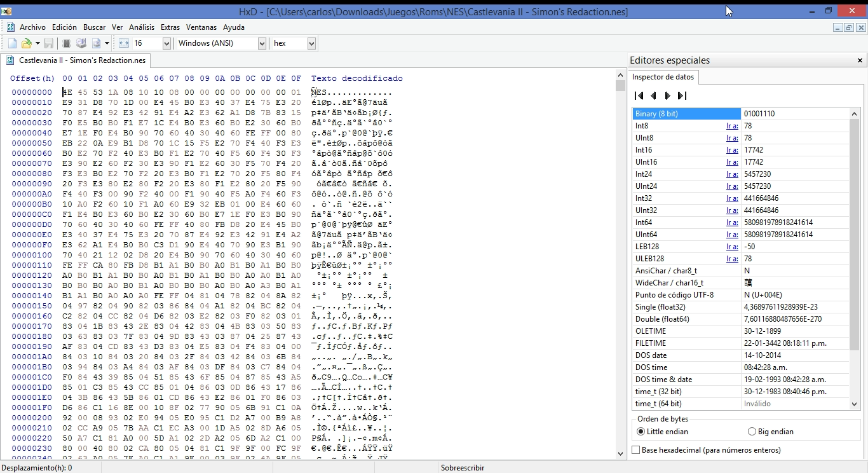The height and width of the screenshot is (473, 868).
Task: Open the Análisis menu
Action: (142, 27)
